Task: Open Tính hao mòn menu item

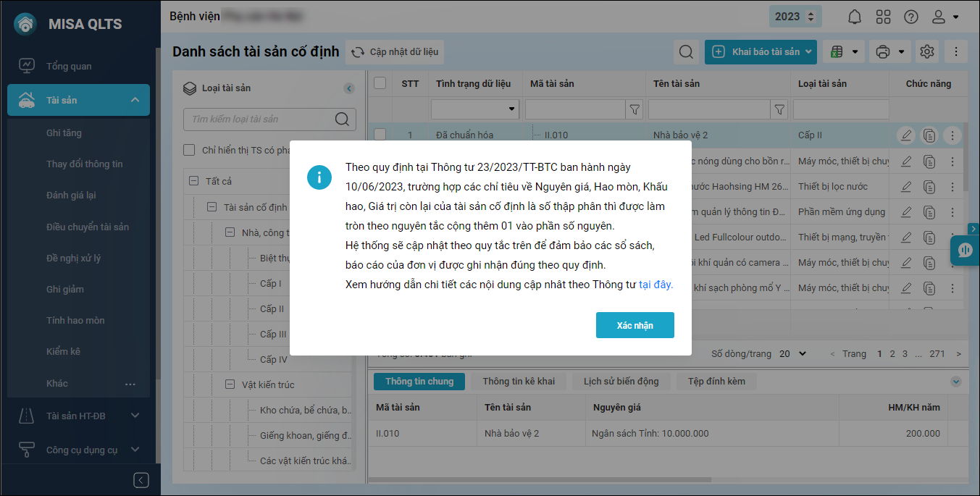Action: coord(75,320)
